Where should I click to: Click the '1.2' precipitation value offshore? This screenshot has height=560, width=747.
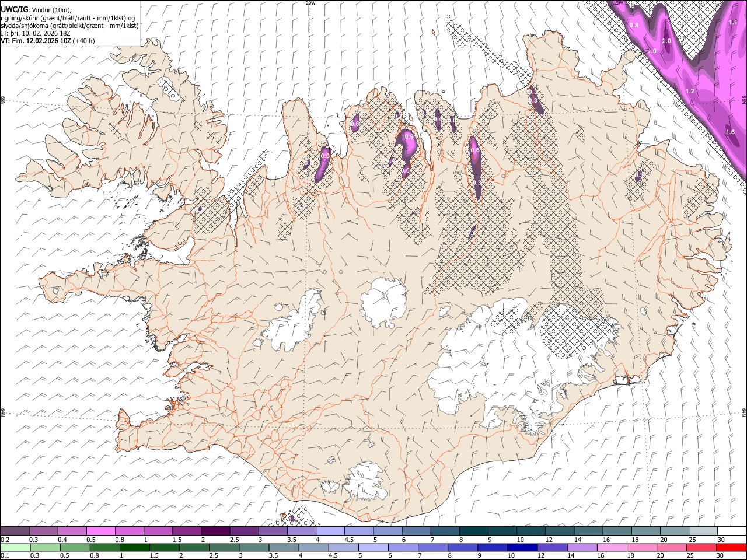pyautogui.click(x=690, y=92)
